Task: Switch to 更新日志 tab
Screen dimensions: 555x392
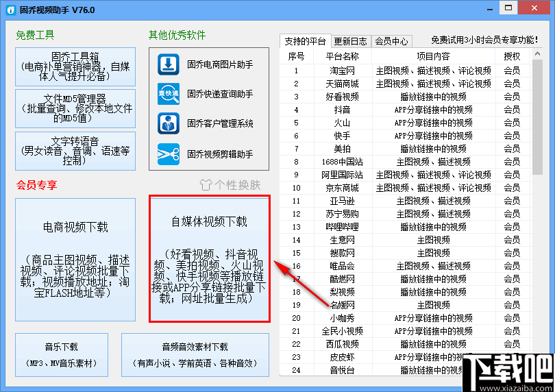Action: tap(350, 41)
